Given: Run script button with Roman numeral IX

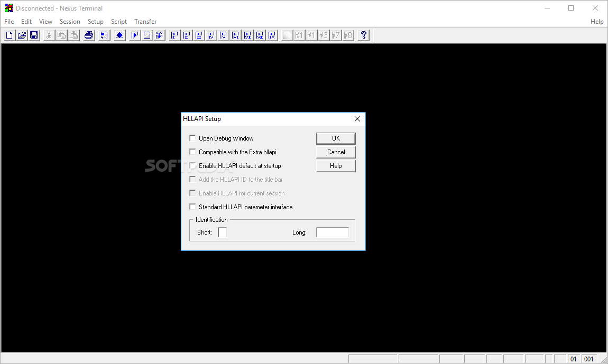Looking at the screenshot, I should [x=272, y=35].
